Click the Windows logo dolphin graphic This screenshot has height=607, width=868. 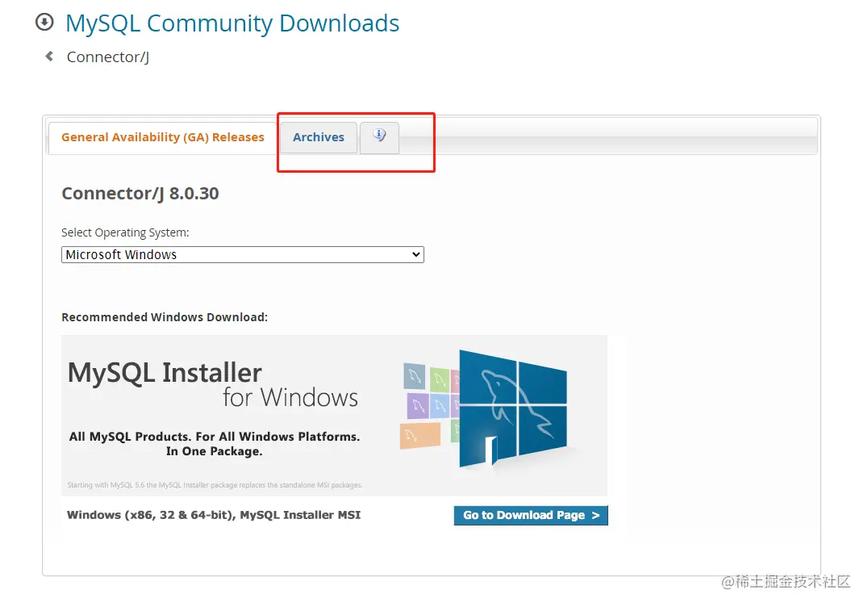pos(512,410)
